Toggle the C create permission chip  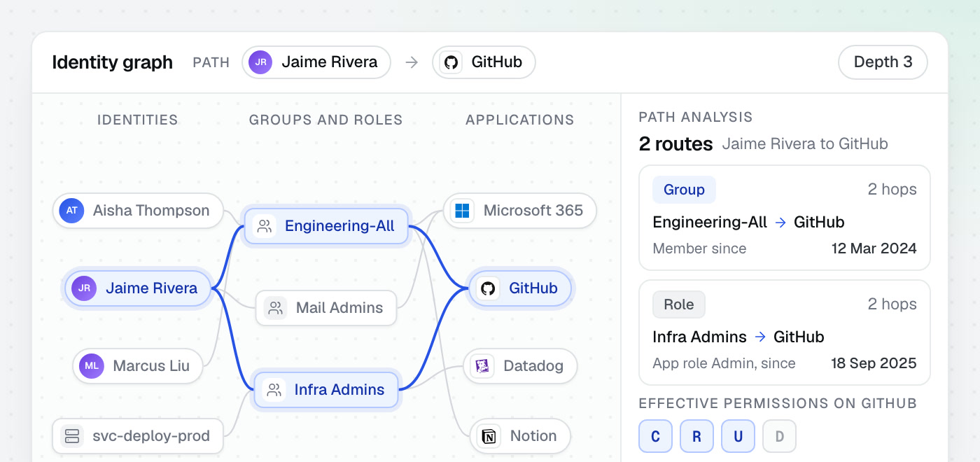[x=656, y=437]
